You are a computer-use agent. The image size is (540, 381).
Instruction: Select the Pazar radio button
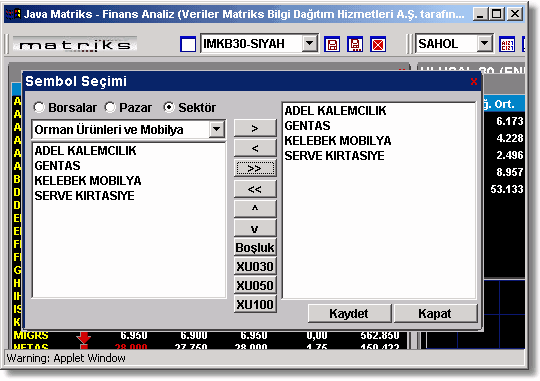point(110,107)
